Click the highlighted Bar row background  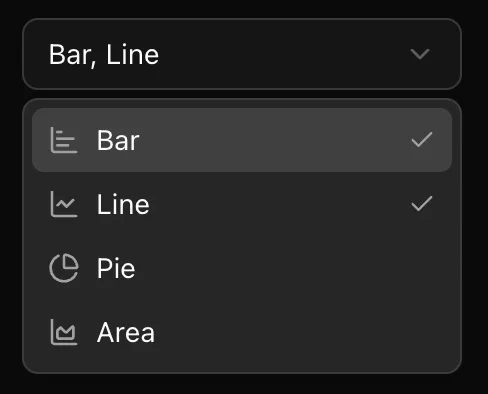click(x=242, y=140)
